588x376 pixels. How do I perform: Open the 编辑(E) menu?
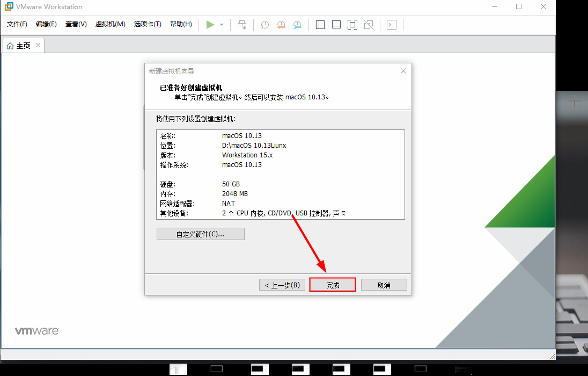tap(46, 24)
